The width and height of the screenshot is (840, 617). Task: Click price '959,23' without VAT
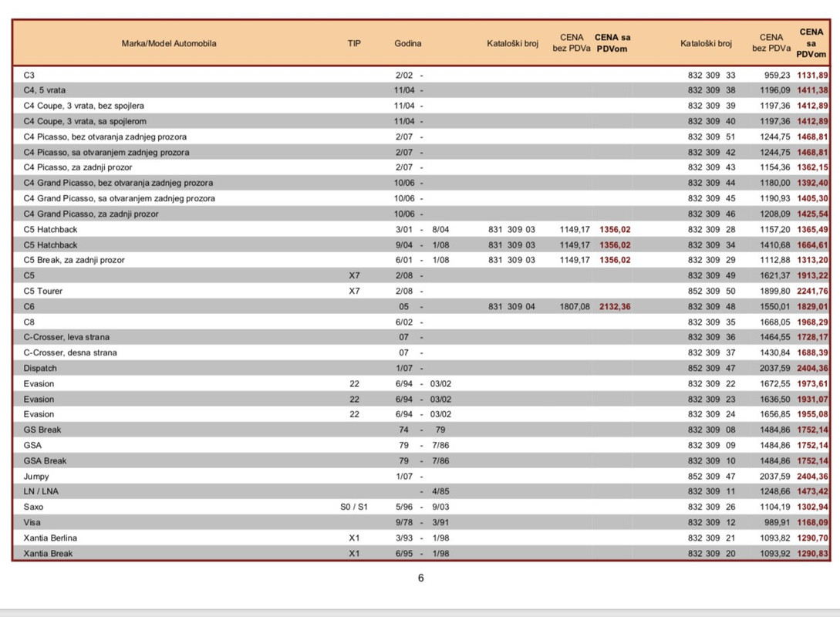777,75
